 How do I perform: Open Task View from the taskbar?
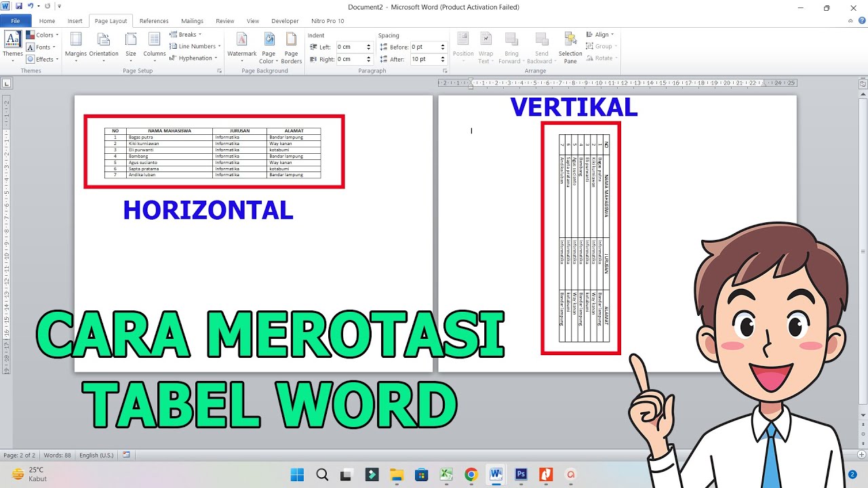click(x=347, y=474)
